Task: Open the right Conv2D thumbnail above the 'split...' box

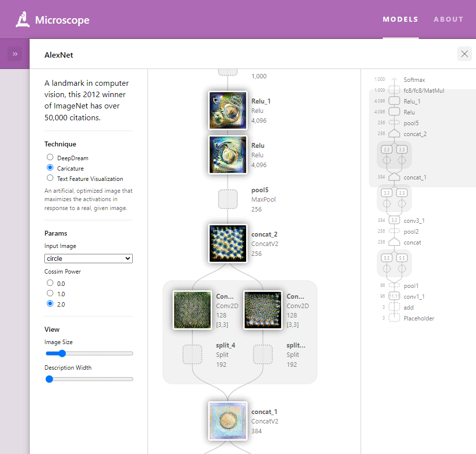Action: tap(263, 310)
